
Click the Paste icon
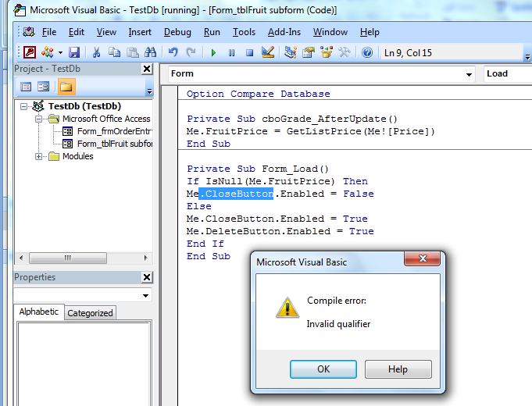pyautogui.click(x=132, y=52)
